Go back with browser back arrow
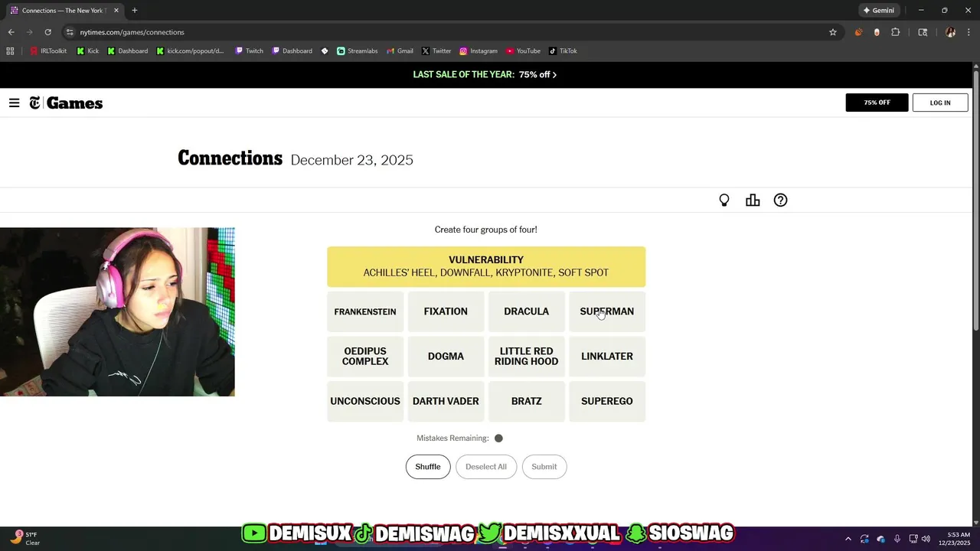Image resolution: width=980 pixels, height=551 pixels. [11, 32]
